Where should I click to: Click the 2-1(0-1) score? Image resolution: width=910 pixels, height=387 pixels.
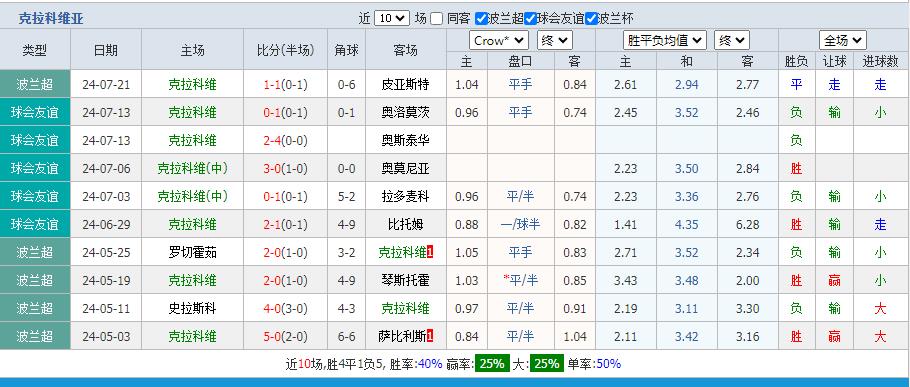285,224
